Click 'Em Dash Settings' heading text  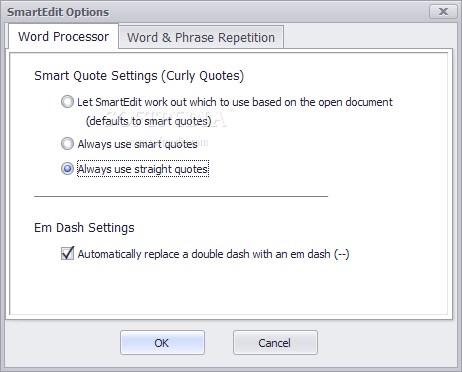[x=84, y=228]
